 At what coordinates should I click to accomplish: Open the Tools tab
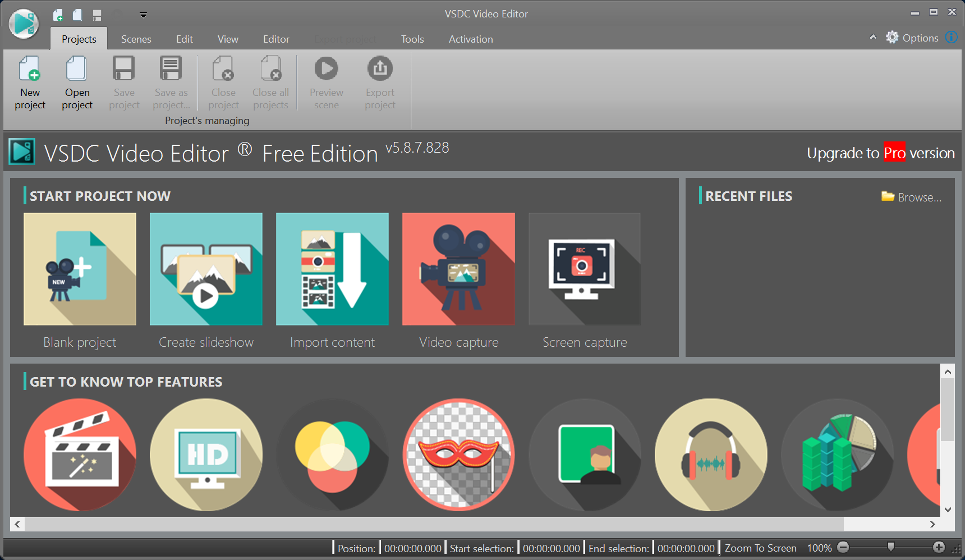click(412, 39)
